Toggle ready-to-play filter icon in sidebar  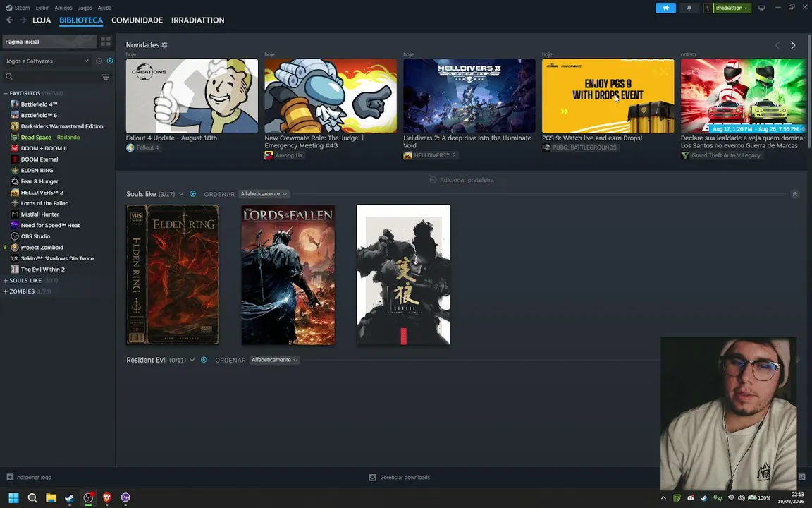click(x=110, y=61)
